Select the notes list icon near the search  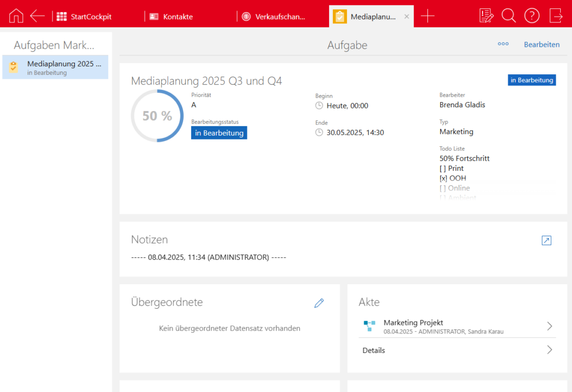click(486, 15)
